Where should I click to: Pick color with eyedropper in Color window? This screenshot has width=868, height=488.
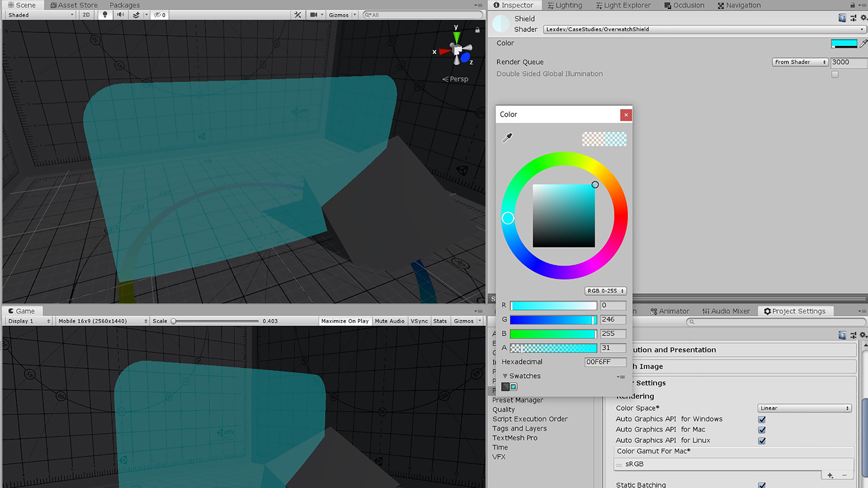click(507, 138)
